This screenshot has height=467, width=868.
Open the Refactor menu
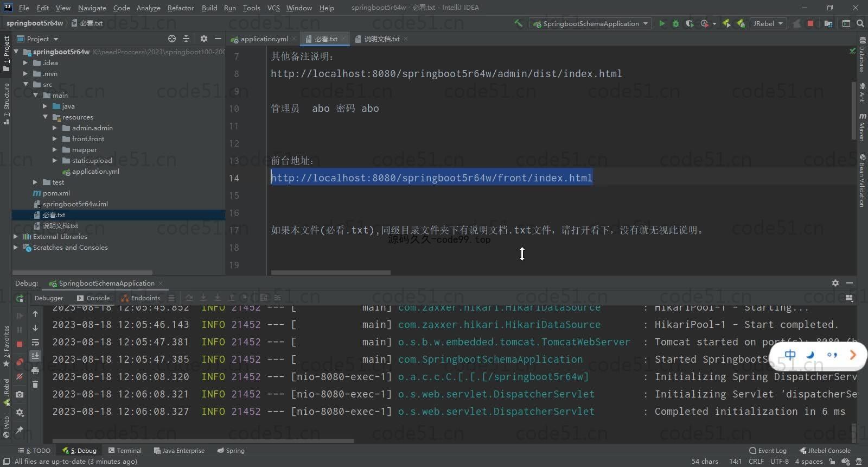click(181, 8)
